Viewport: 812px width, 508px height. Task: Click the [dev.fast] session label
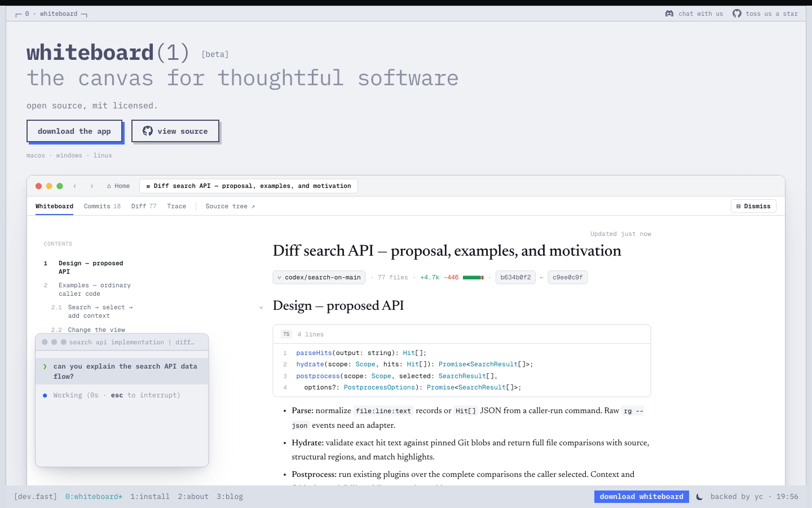pyautogui.click(x=36, y=497)
